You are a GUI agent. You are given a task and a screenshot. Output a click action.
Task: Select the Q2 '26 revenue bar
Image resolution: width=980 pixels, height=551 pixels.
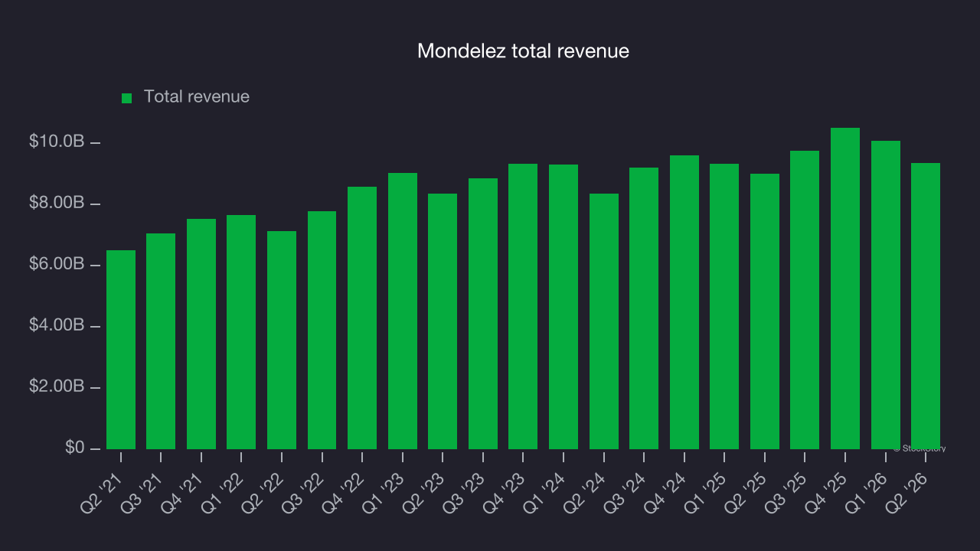click(x=926, y=306)
